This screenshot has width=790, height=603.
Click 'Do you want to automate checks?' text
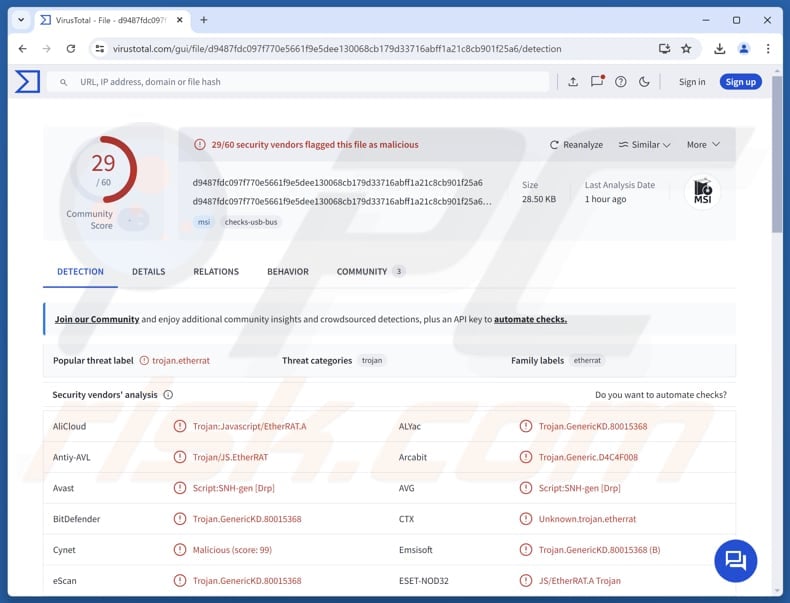[x=661, y=395]
